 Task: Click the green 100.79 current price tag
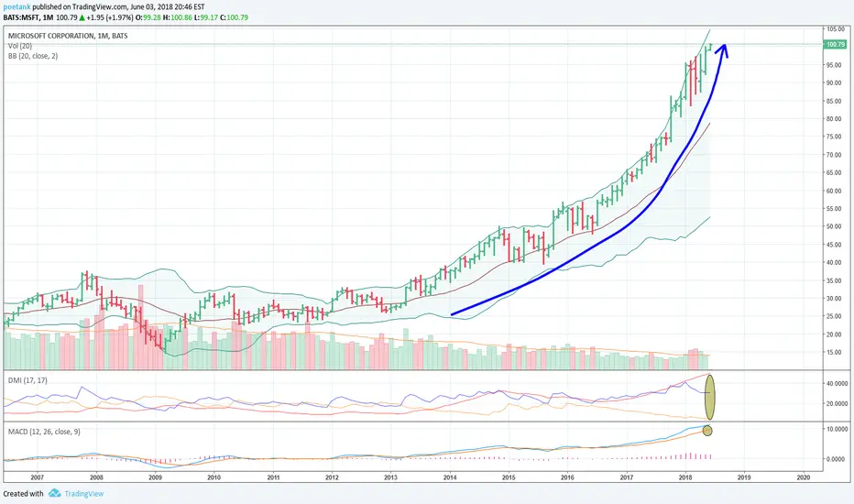click(835, 44)
